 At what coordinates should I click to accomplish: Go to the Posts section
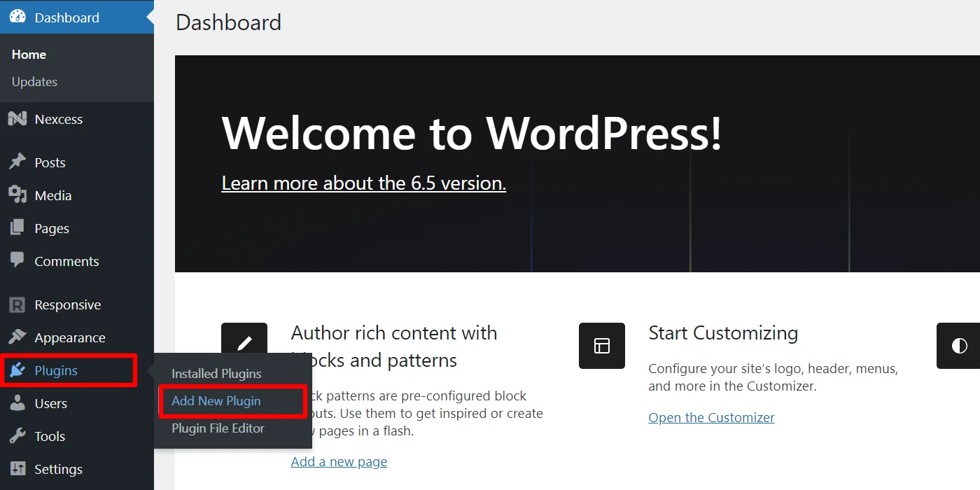coord(50,162)
